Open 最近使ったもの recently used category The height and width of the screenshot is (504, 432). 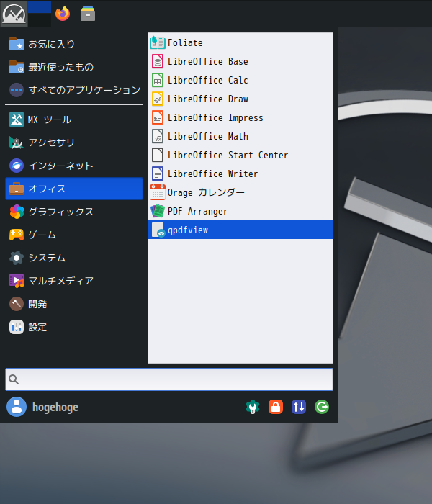click(74, 67)
